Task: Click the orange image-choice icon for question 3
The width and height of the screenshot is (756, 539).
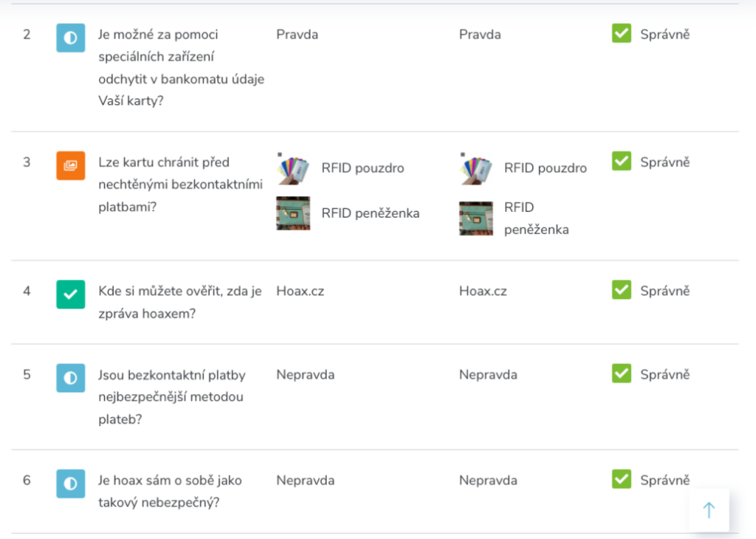Action: click(70, 165)
